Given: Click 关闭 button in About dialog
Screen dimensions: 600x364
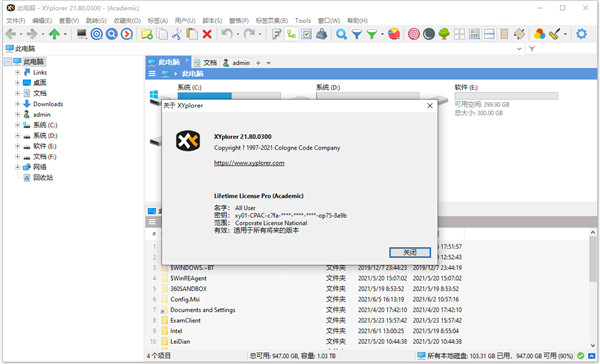Looking at the screenshot, I should coord(410,252).
